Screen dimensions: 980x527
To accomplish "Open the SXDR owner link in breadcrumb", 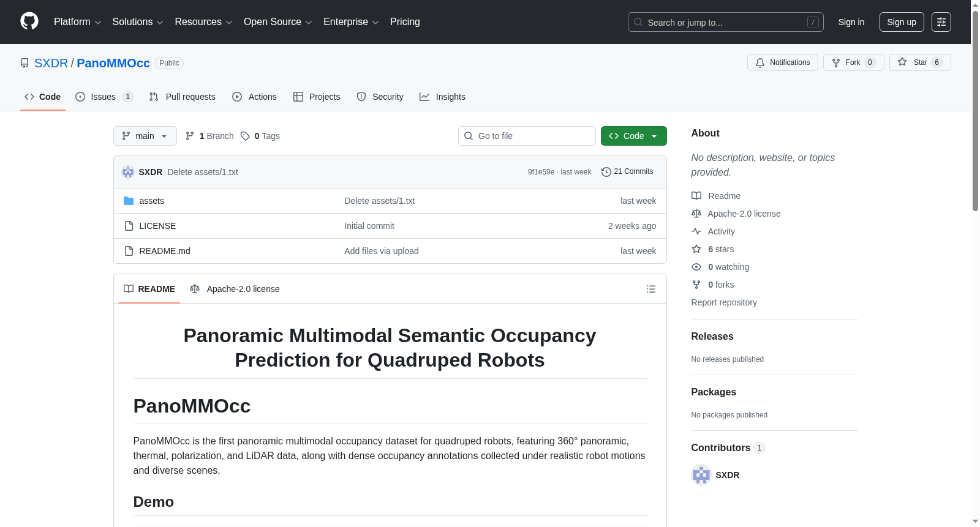I will click(51, 63).
